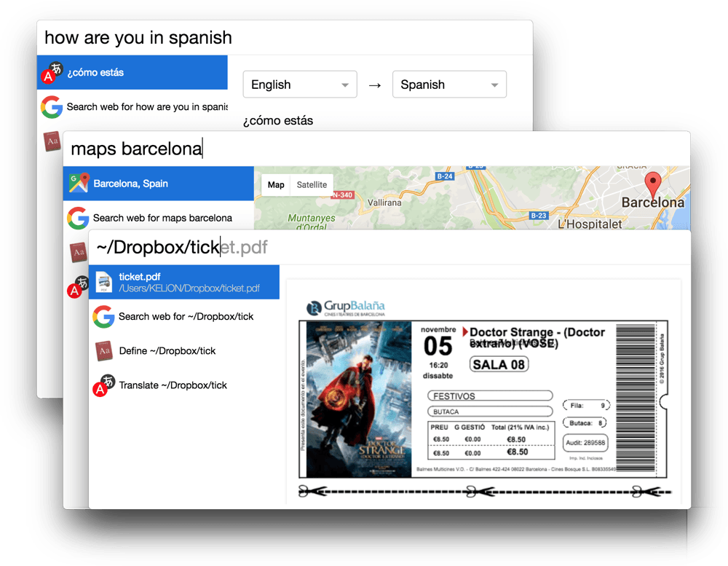Click the "Vallirana" label on the map
Screen dimensions: 728x566
(x=384, y=203)
